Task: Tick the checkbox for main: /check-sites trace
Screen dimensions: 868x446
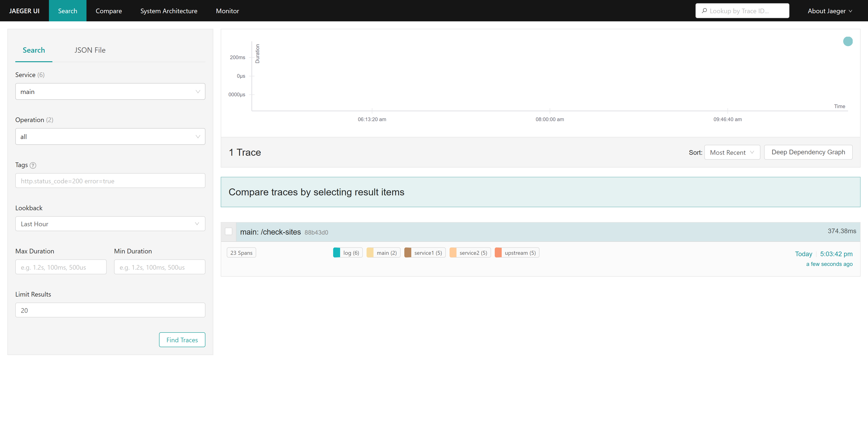Action: (229, 231)
